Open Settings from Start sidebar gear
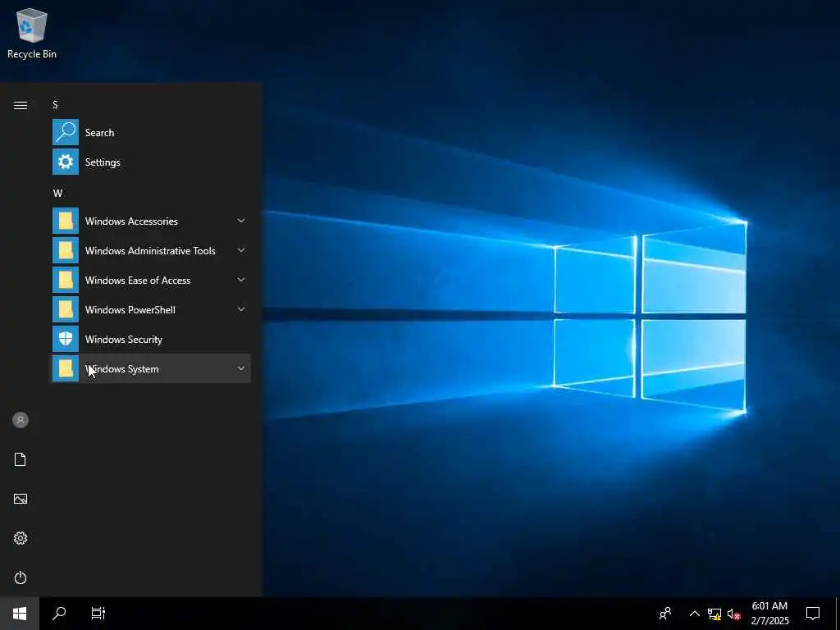The width and height of the screenshot is (840, 630). tap(21, 538)
